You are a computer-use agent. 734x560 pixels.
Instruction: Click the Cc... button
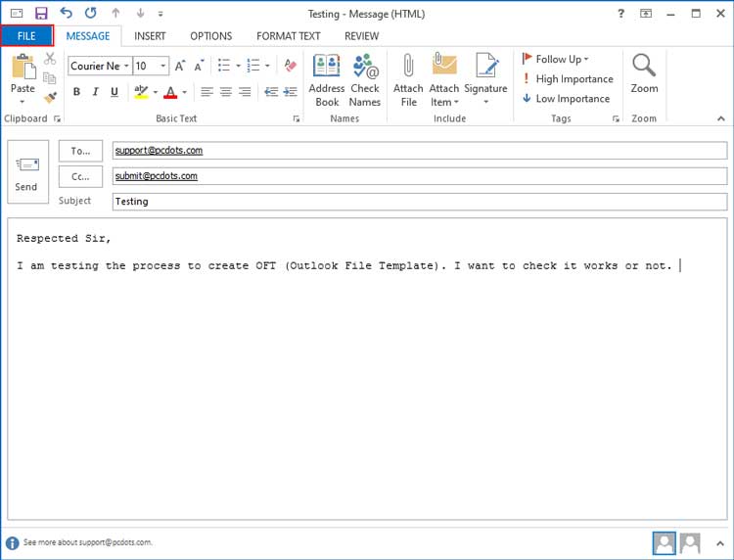[80, 176]
